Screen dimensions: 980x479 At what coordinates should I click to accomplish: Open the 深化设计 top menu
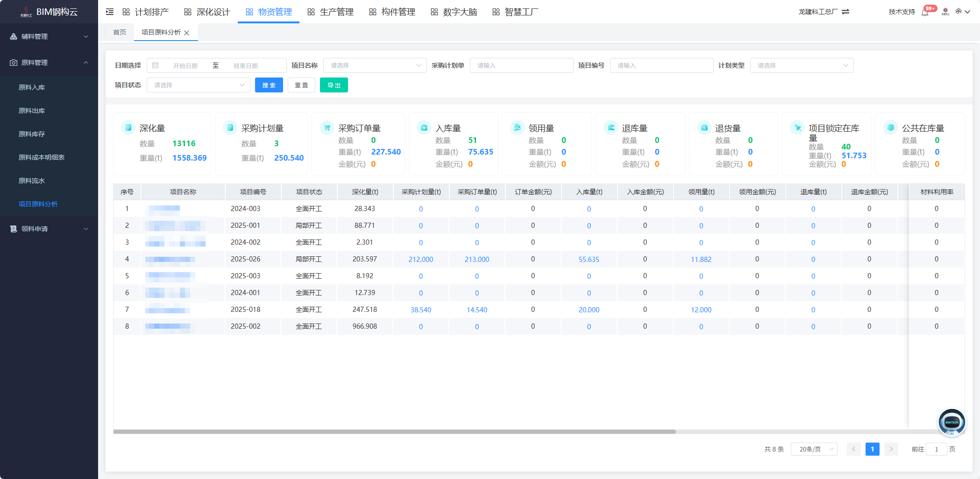coord(207,12)
